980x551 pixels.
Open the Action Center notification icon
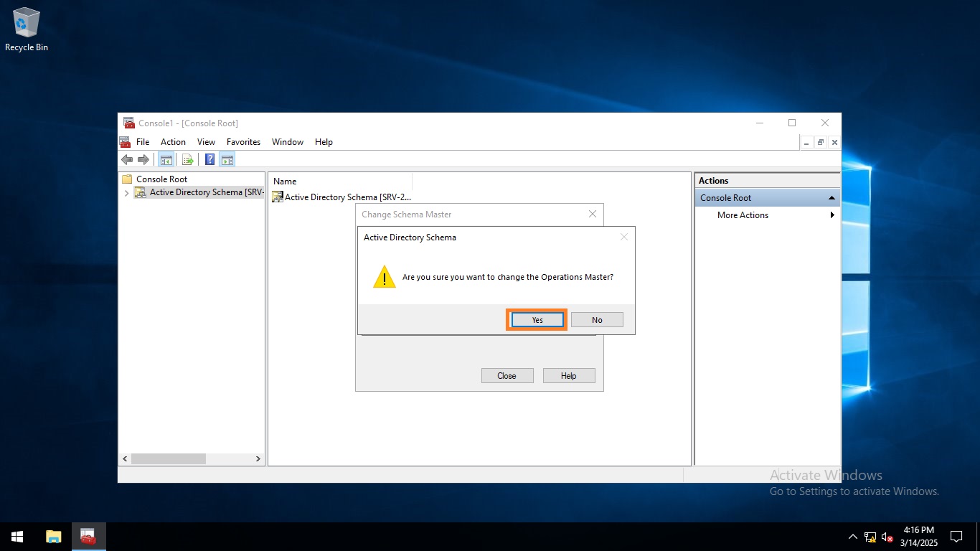click(x=956, y=537)
